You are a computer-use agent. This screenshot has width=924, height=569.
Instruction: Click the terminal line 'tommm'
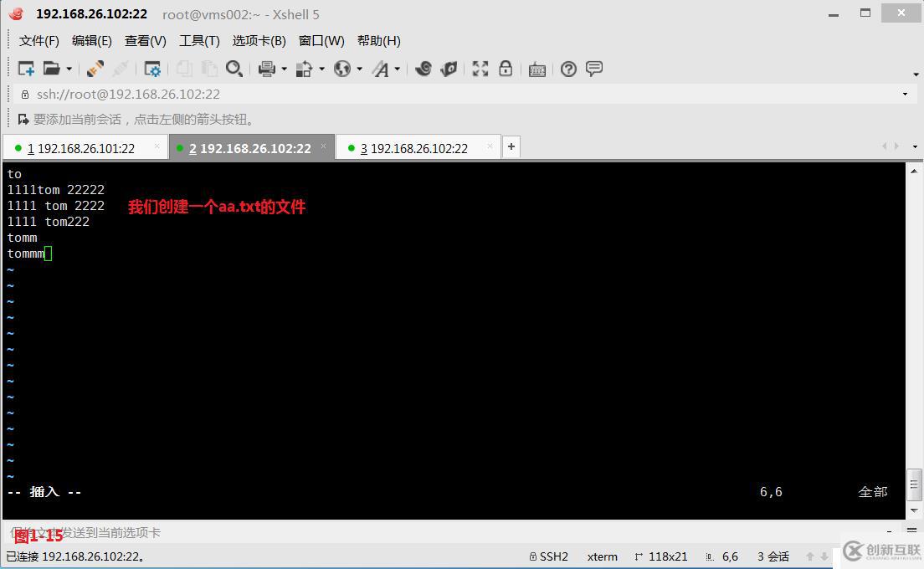pos(26,254)
